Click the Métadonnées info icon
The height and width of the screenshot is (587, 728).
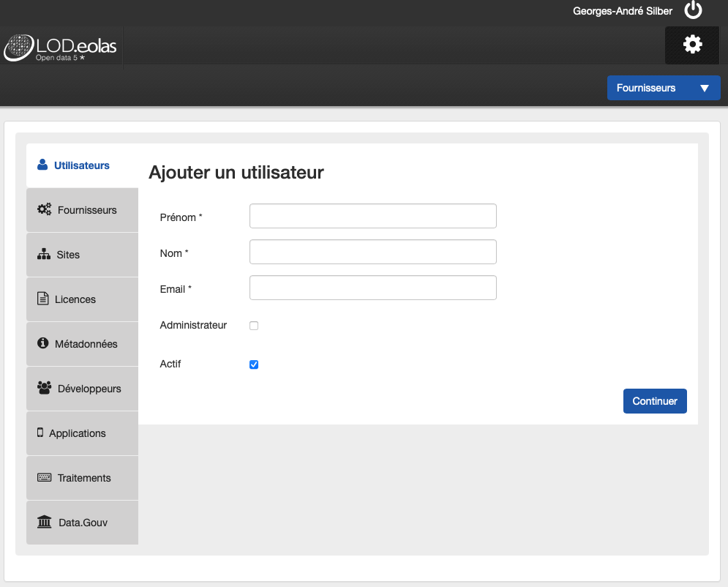42,343
